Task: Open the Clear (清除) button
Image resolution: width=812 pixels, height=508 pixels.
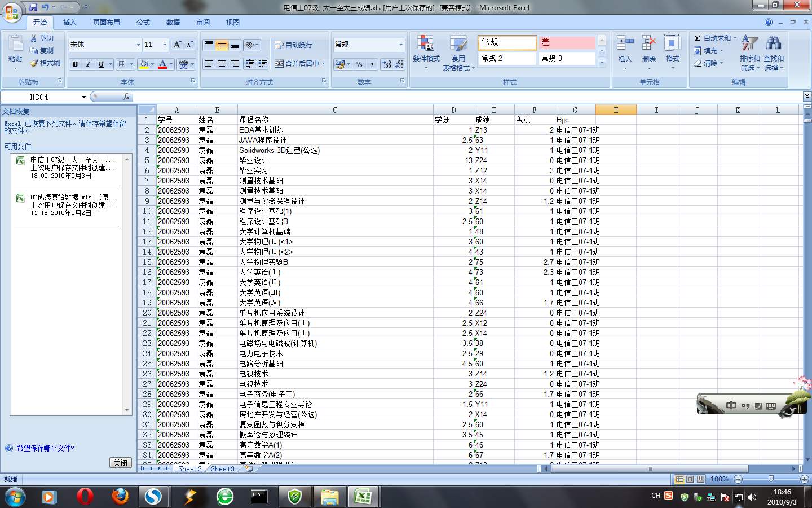Action: [x=708, y=63]
